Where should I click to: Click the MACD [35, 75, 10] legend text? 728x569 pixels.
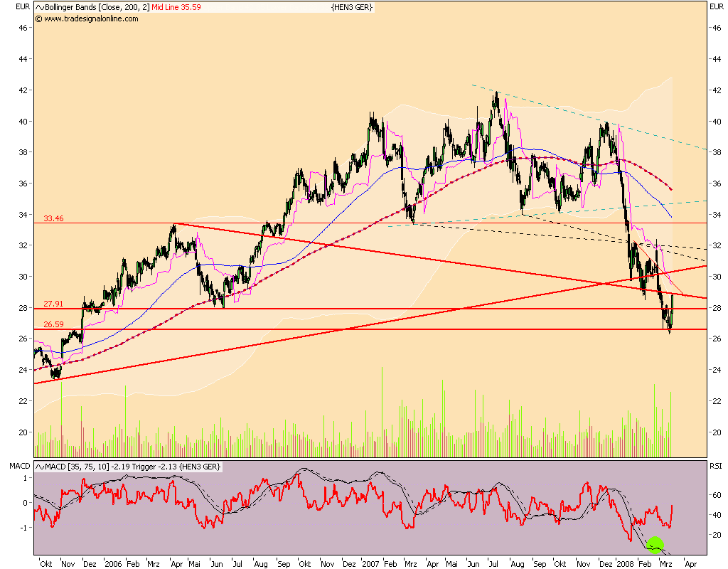pos(78,467)
